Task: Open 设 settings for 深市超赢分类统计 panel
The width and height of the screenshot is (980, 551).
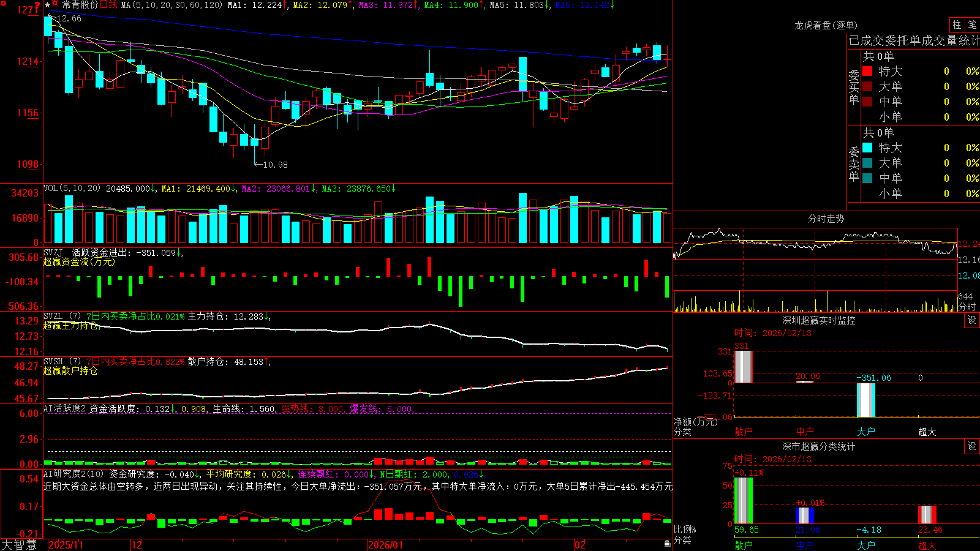Action: [972, 446]
